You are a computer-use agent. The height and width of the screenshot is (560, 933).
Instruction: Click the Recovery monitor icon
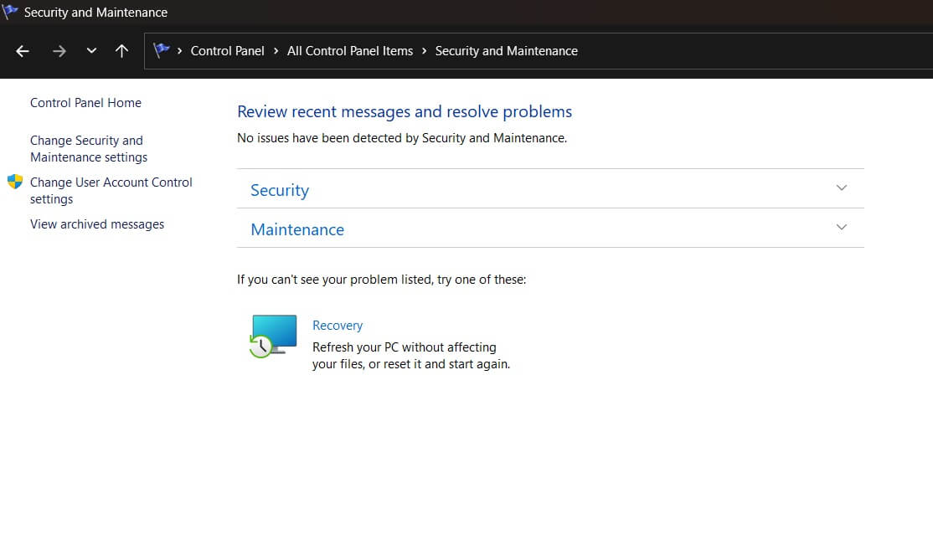point(273,335)
